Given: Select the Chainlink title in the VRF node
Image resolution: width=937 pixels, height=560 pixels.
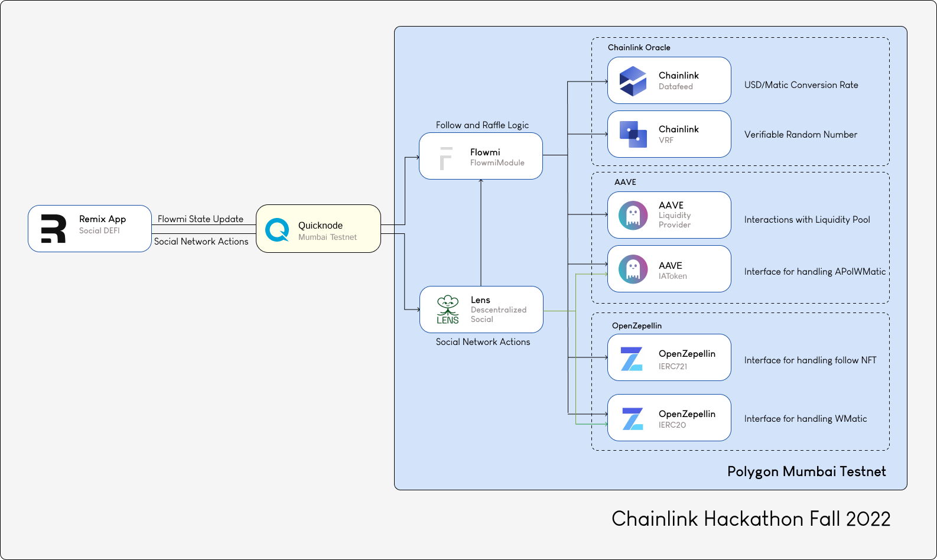Looking at the screenshot, I should [x=679, y=129].
